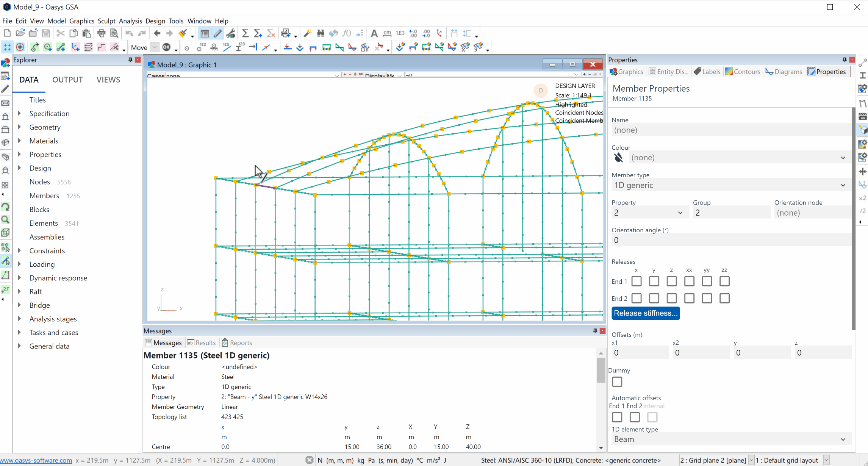The width and height of the screenshot is (868, 466).
Task: Enable the Dummy member checkbox
Action: pyautogui.click(x=616, y=382)
